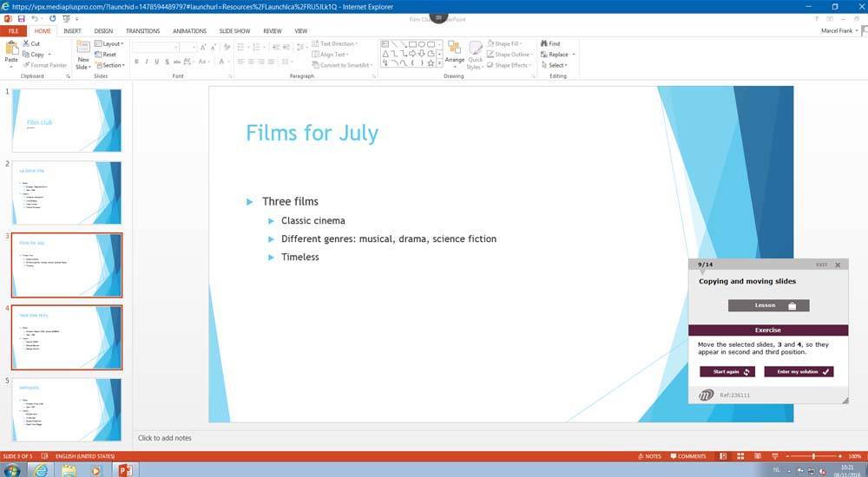The height and width of the screenshot is (477, 868).
Task: Click the zoom slider in status bar
Action: (813, 456)
